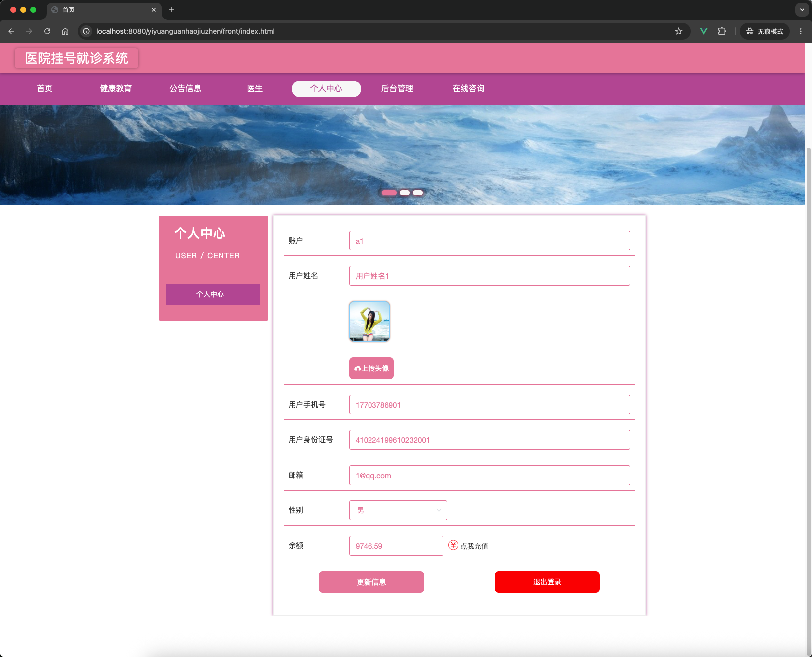812x657 pixels.
Task: View site info icon in address bar
Action: pyautogui.click(x=86, y=31)
